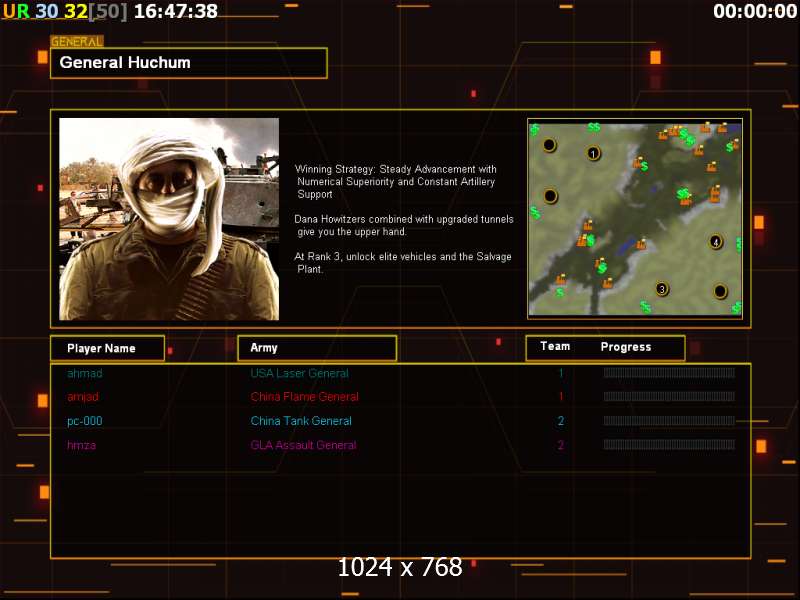Click start position marker 1 on minimap

(593, 153)
